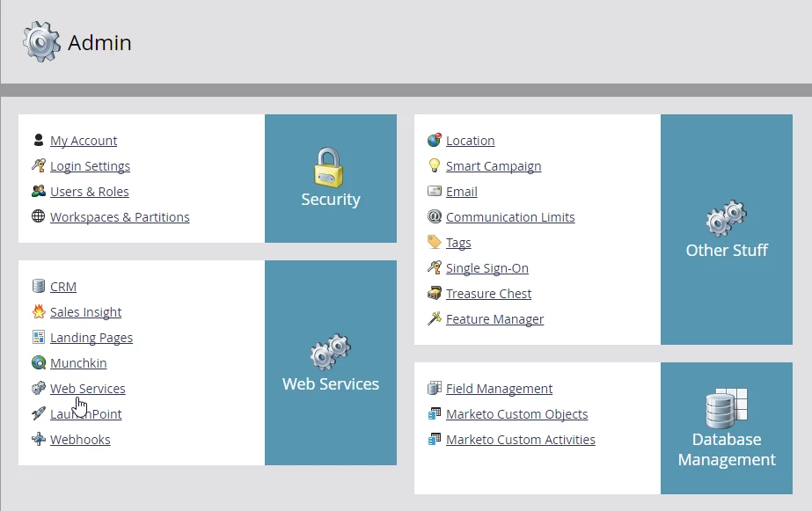812x511 pixels.
Task: Open the Tags link
Action: click(x=458, y=242)
